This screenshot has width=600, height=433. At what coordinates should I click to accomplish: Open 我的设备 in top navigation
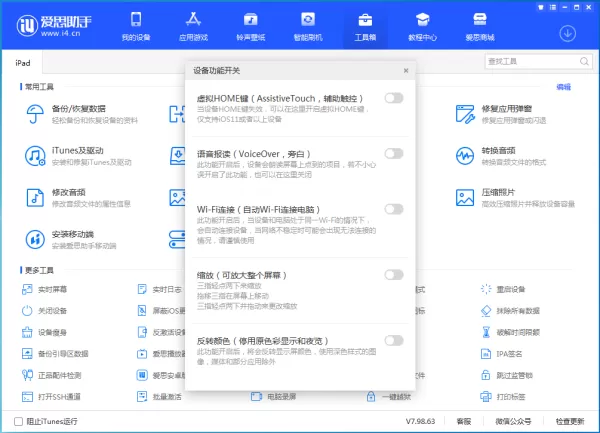(136, 26)
